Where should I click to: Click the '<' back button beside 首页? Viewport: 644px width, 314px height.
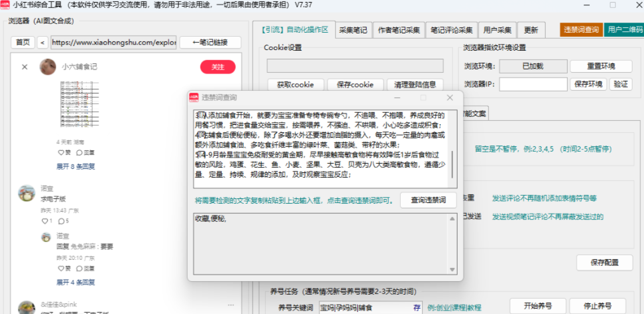pyautogui.click(x=43, y=43)
